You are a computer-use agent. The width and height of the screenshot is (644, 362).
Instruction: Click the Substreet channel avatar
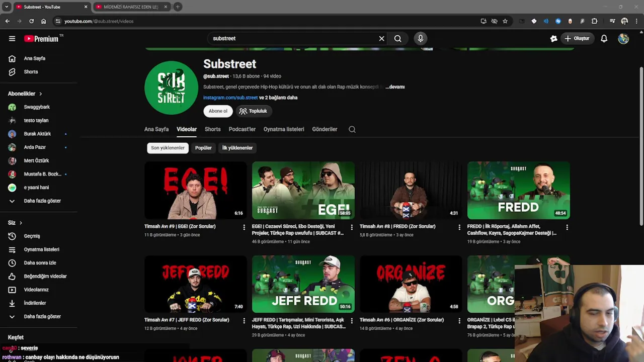click(x=171, y=87)
